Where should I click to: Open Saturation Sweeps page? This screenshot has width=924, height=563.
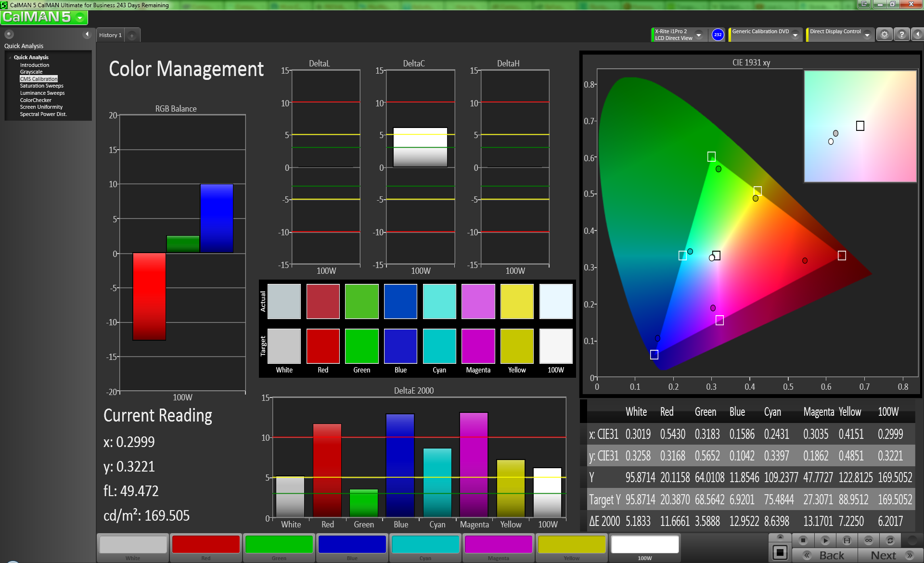click(41, 86)
